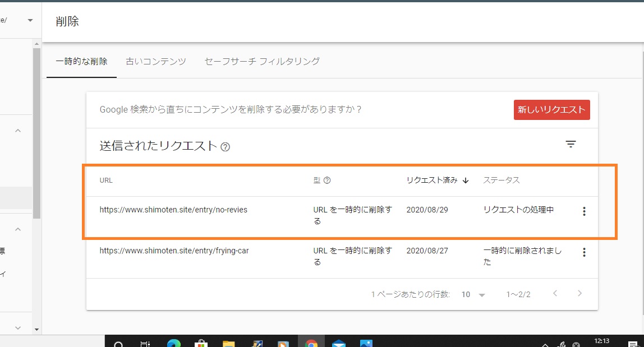Viewport: 644px width, 347px height.
Task: Select the 一時的な削除 tab
Action: [x=81, y=62]
